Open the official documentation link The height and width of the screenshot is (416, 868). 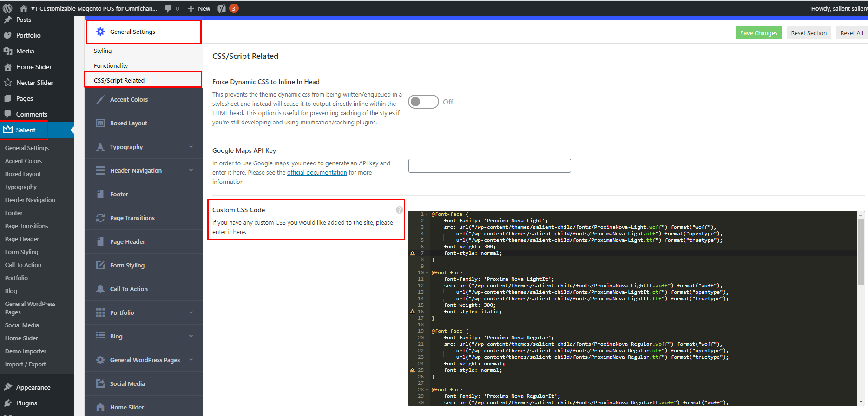point(317,172)
